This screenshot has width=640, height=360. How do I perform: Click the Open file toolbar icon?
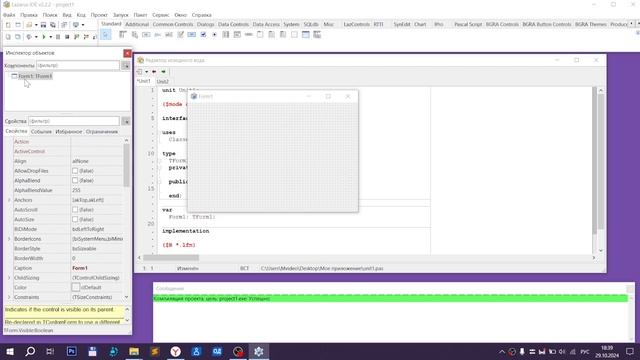click(29, 25)
